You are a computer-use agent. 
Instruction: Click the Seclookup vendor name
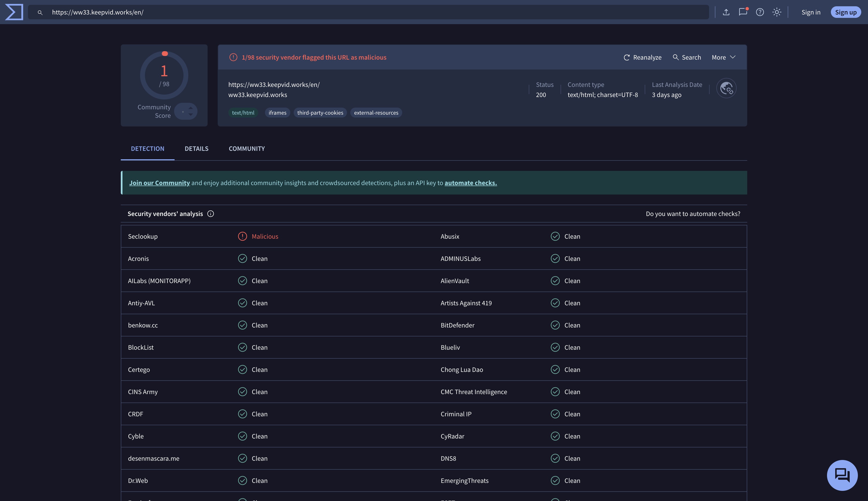coord(143,237)
